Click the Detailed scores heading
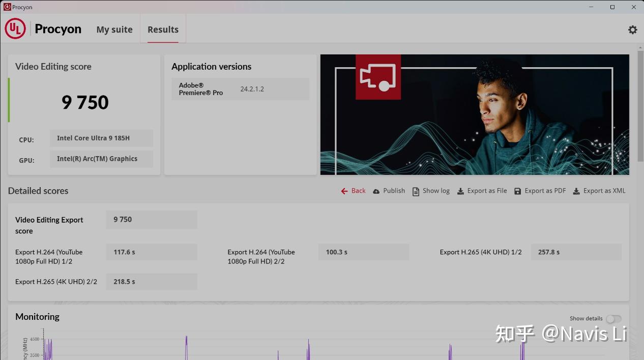Screen dimensions: 644x360 [38, 191]
